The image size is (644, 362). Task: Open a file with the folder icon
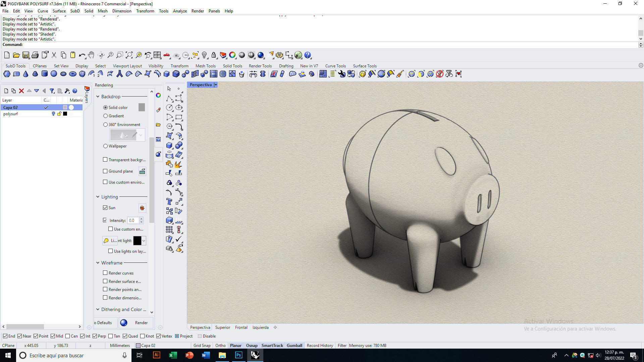tap(16, 55)
